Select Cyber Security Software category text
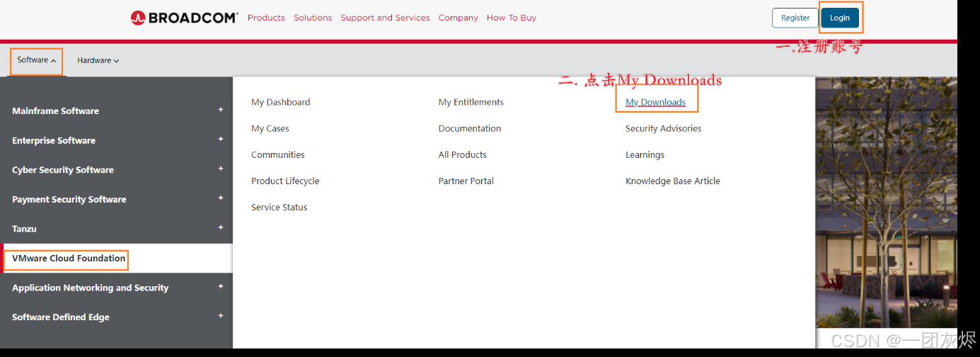The height and width of the screenshot is (357, 980). click(x=63, y=170)
